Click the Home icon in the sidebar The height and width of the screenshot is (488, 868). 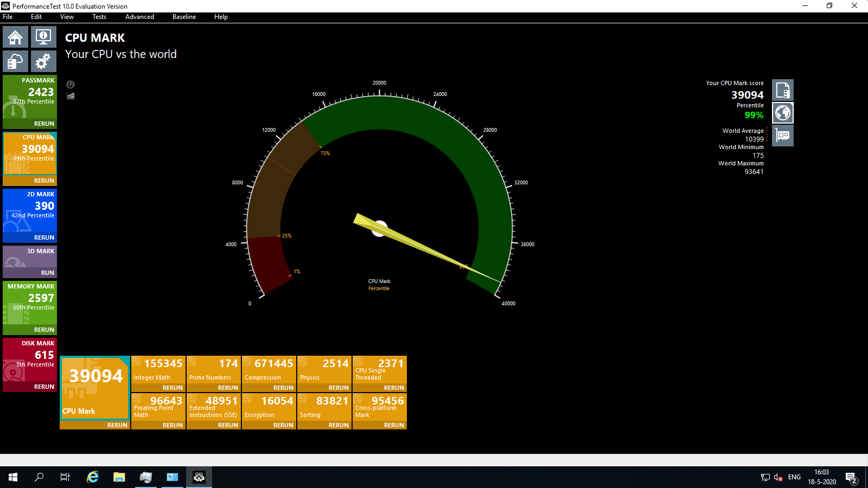click(x=15, y=37)
